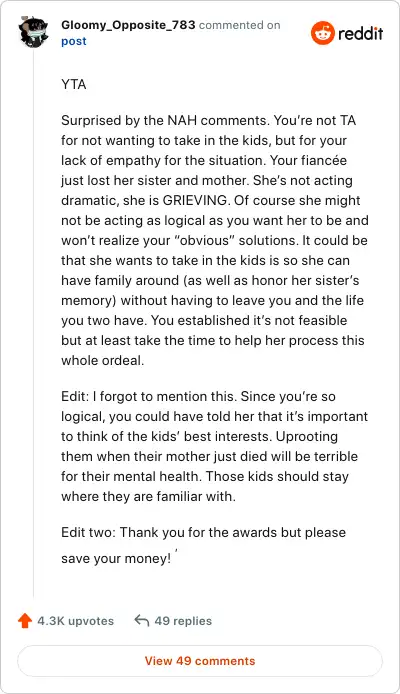Collapse the comment using the vertical thread line
This screenshot has width=400, height=694.
click(34, 323)
